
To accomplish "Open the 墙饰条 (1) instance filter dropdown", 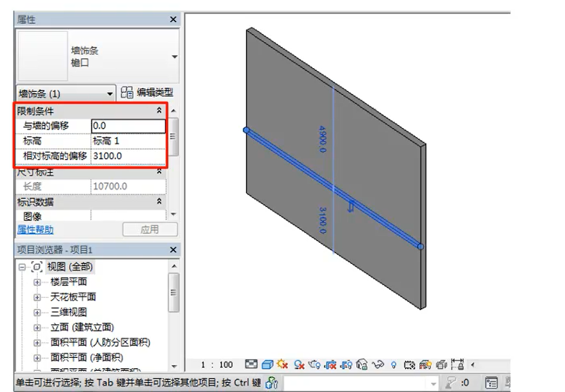I will 110,94.
